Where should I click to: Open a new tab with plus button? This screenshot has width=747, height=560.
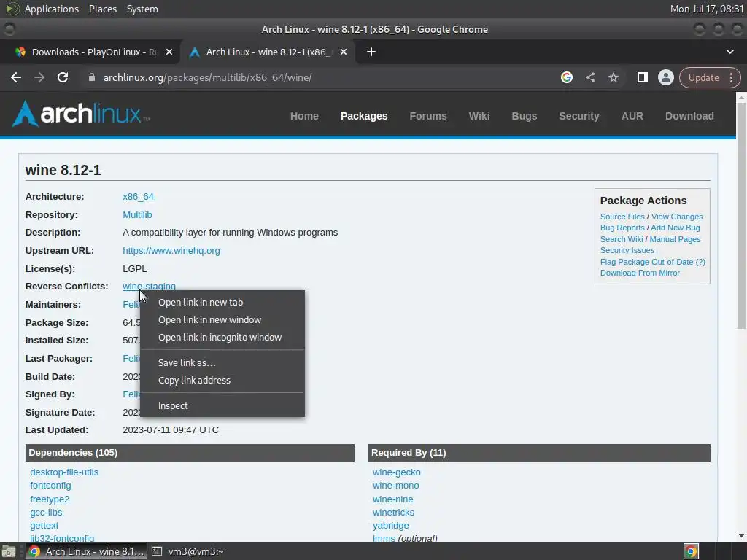click(371, 52)
